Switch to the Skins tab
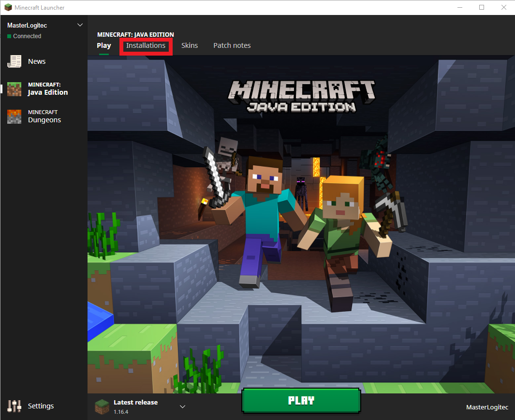The image size is (515, 420). click(190, 45)
